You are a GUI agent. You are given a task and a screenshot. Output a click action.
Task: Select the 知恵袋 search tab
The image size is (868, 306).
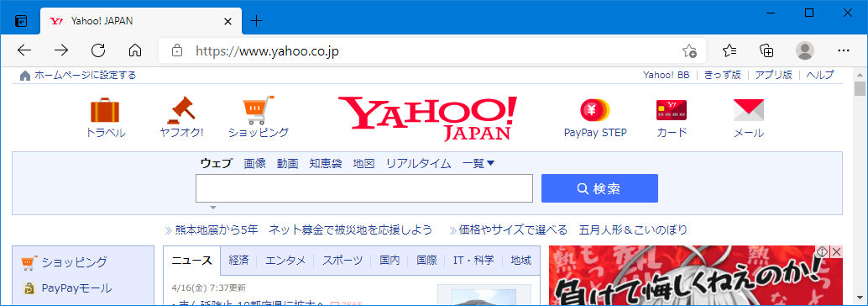pyautogui.click(x=326, y=164)
